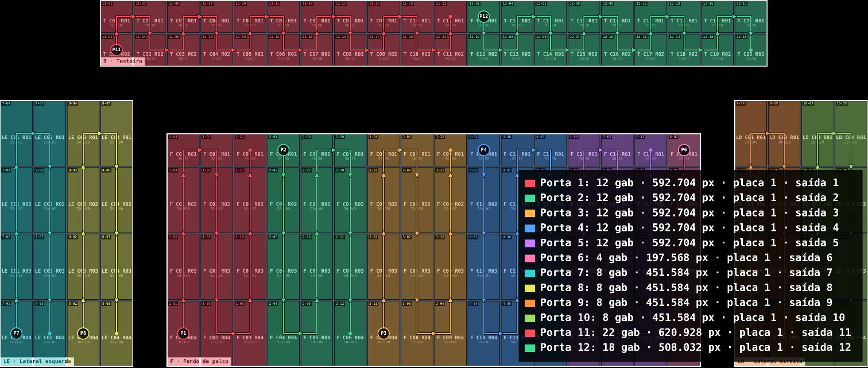Select cabinet LE C04 R01 on left lateral
Image resolution: width=868 pixels, height=368 pixels.
point(117,134)
